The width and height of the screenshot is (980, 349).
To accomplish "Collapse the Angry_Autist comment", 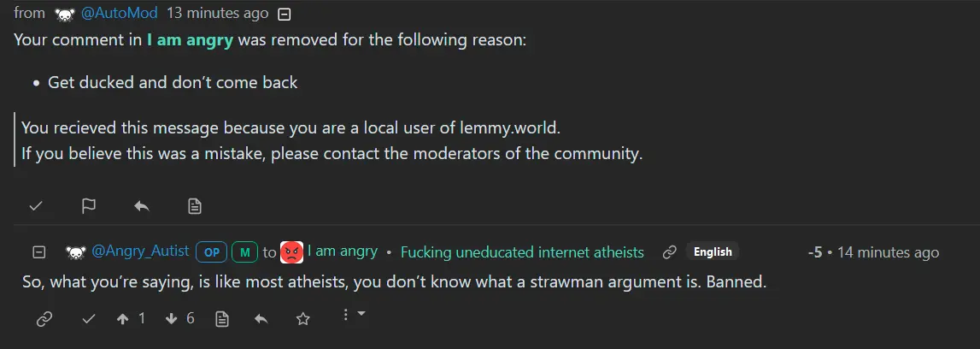I will [x=38, y=251].
